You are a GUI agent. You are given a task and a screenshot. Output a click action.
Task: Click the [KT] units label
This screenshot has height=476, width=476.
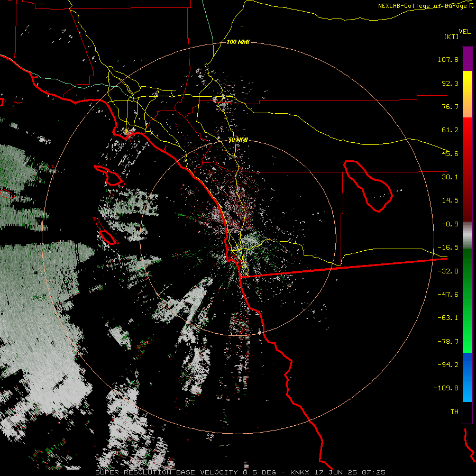pos(452,36)
